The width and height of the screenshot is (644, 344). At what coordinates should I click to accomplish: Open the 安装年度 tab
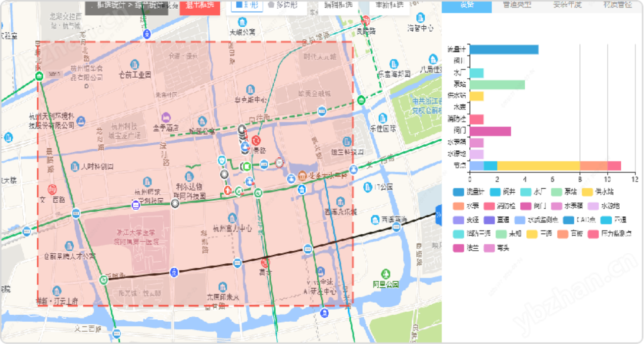point(567,5)
